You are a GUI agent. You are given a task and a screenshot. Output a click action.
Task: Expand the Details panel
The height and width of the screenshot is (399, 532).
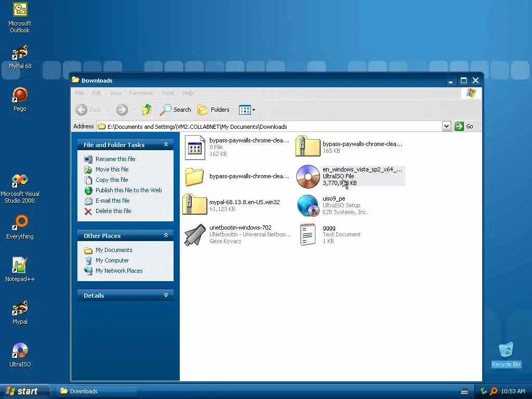[166, 295]
